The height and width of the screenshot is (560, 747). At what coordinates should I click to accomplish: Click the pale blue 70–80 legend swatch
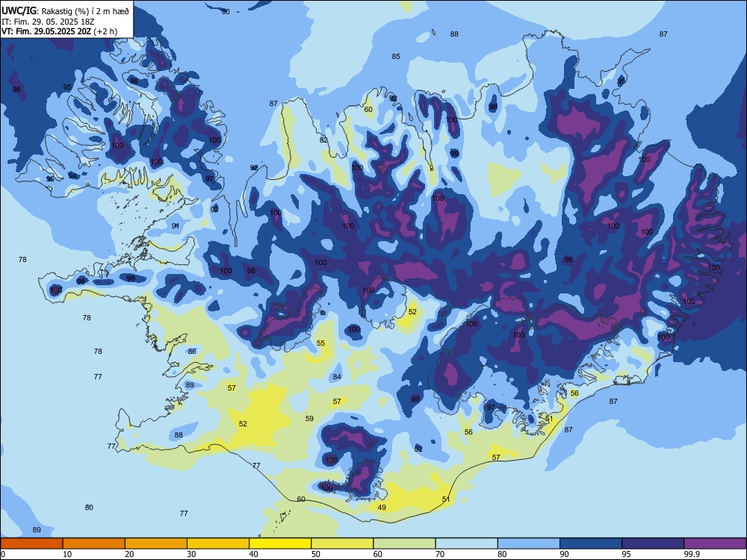click(x=466, y=544)
